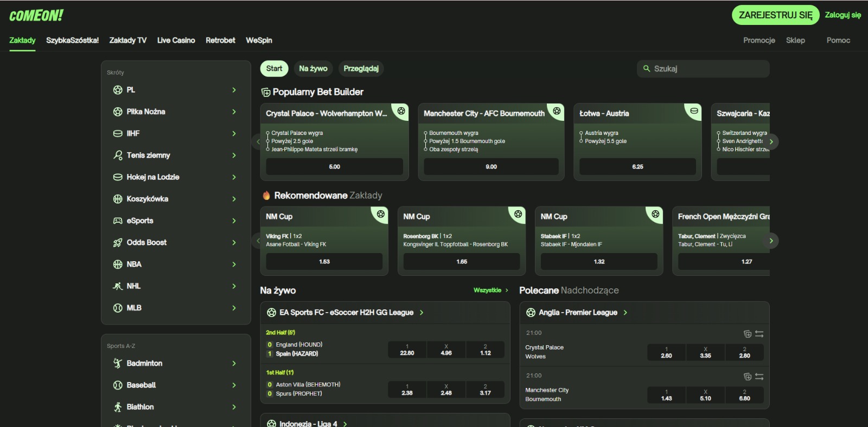Click football icon on Crystal Palace - Wolverhampton card
Viewport: 868px width, 427px height.
tap(401, 111)
